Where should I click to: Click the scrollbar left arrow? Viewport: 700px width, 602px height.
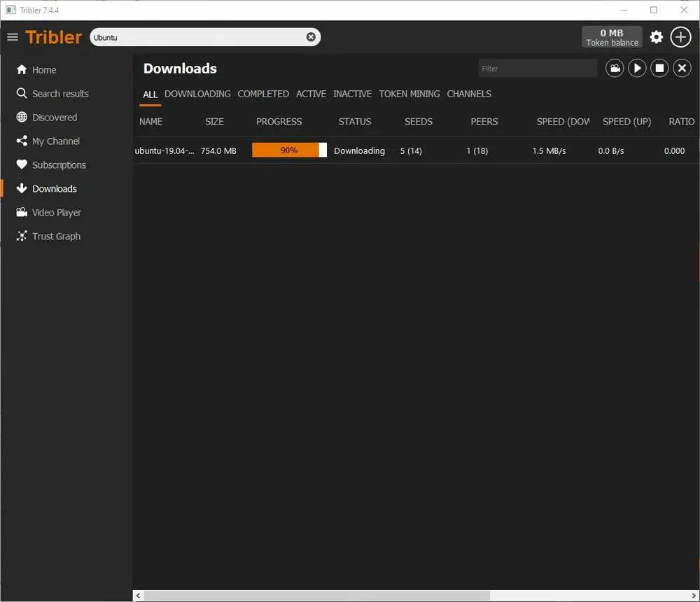[x=139, y=596]
